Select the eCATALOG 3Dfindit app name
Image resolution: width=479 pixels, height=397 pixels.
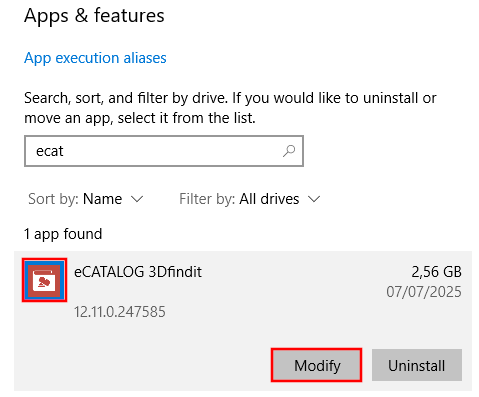138,272
